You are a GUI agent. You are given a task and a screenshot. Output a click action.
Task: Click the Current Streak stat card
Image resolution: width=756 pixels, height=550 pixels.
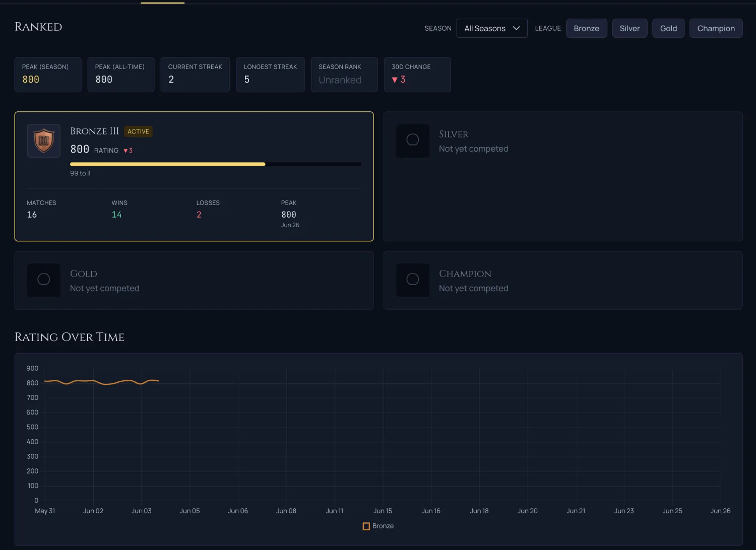tap(195, 75)
